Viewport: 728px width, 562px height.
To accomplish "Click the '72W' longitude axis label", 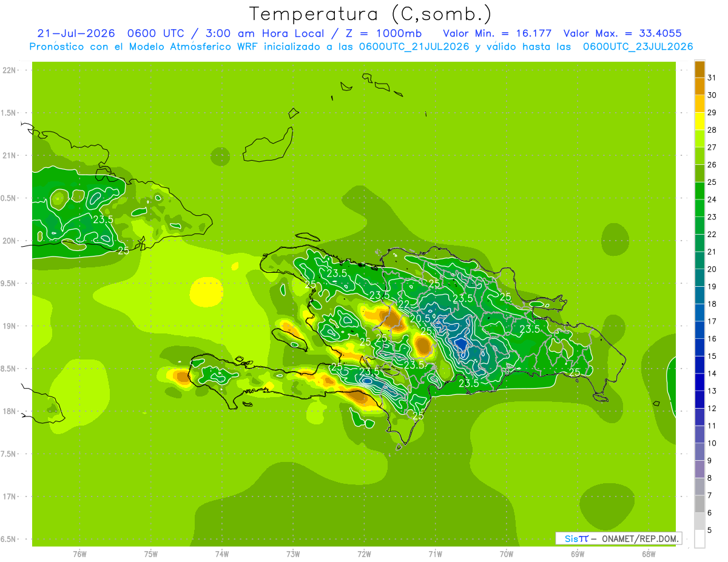I will (x=364, y=554).
